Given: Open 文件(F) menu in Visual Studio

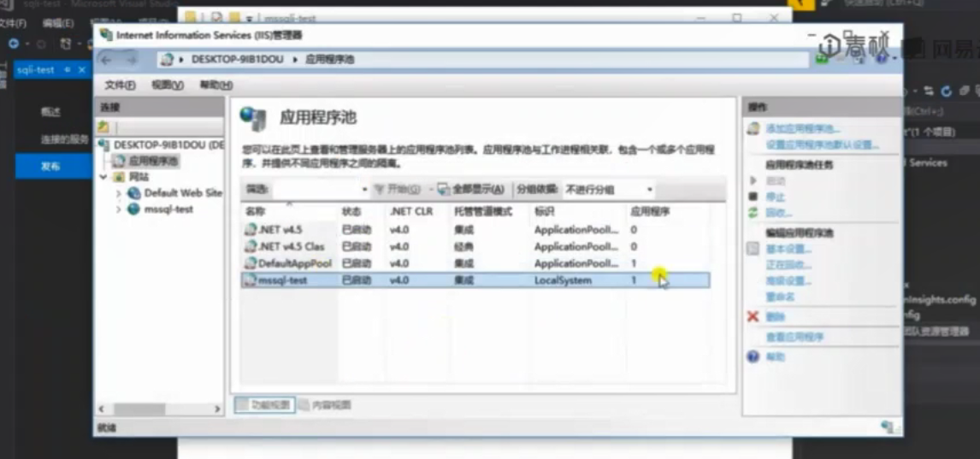Looking at the screenshot, I should pyautogui.click(x=13, y=24).
